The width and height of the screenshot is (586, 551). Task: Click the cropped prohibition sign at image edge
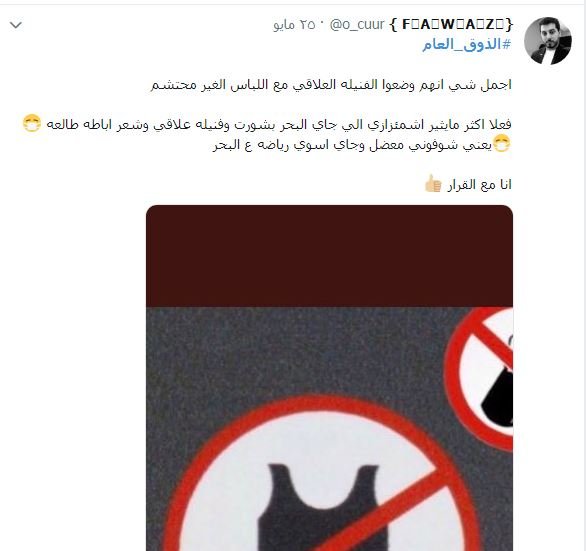pyautogui.click(x=480, y=378)
